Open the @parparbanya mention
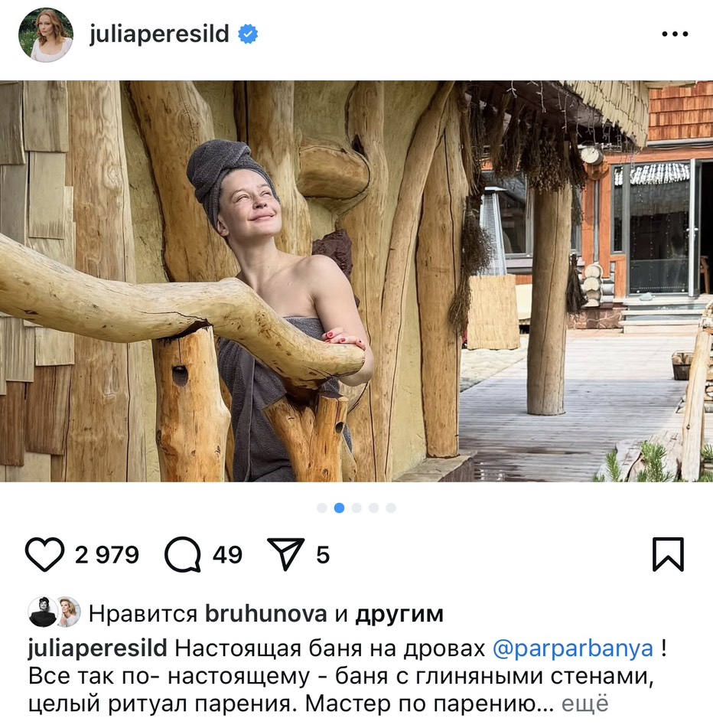The image size is (713, 728). coord(572,648)
